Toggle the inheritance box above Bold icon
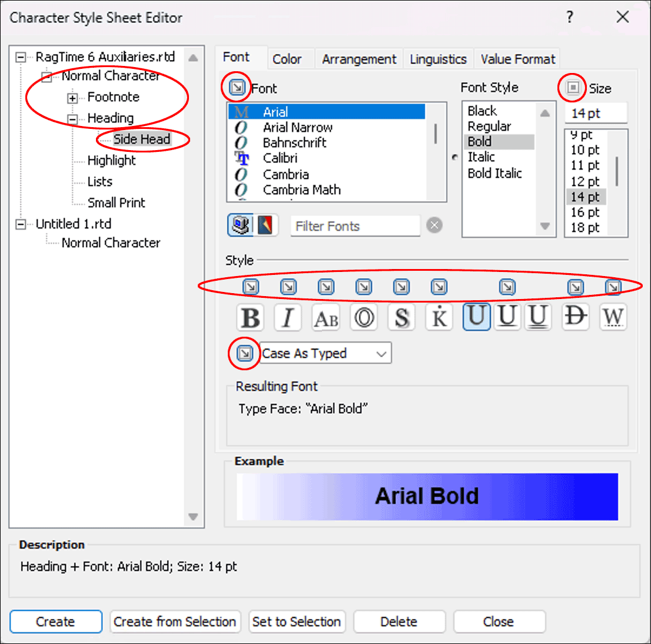The height and width of the screenshot is (644, 651). pos(251,287)
